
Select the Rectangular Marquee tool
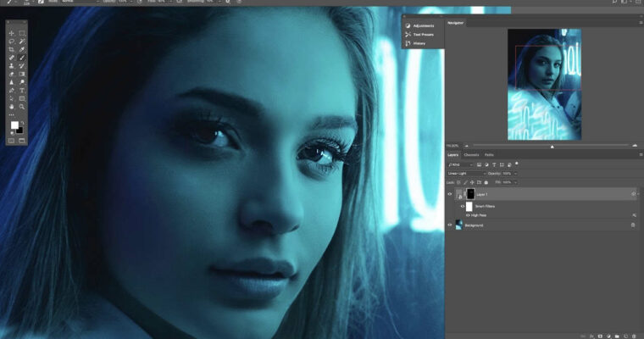tap(22, 33)
